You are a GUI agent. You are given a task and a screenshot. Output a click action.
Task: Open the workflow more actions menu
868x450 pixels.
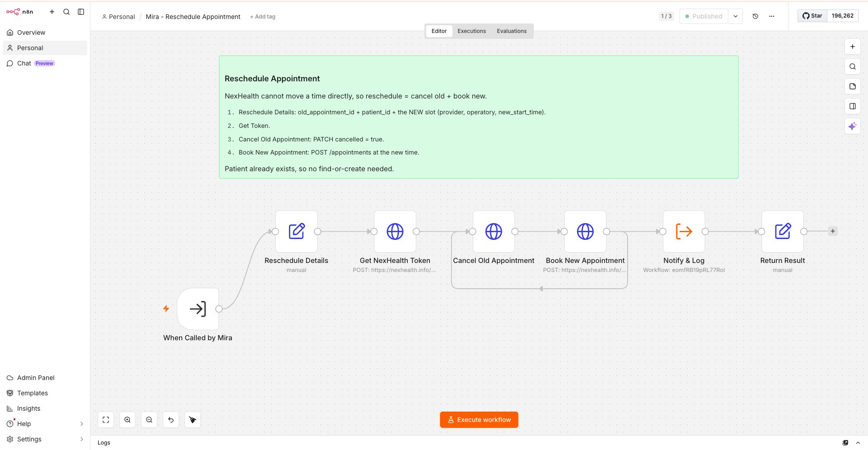[x=772, y=16]
